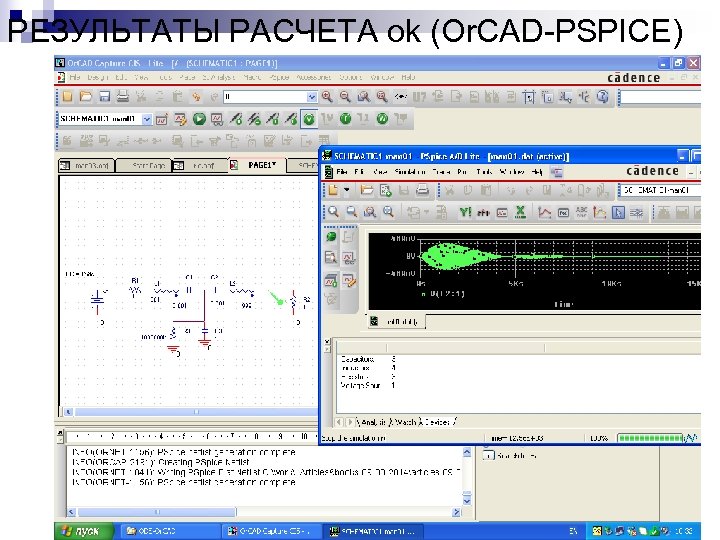Screen dimensions: 720x540
Task: Select the Devices tab in PSpice output
Action: (437, 422)
